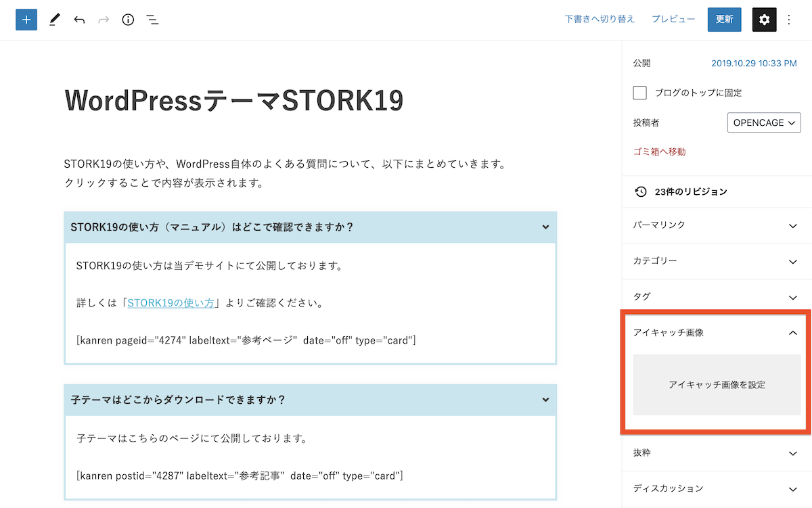This screenshot has width=812, height=508.
Task: Click ゴミ箱へ移動 trash link
Action: pos(659,152)
